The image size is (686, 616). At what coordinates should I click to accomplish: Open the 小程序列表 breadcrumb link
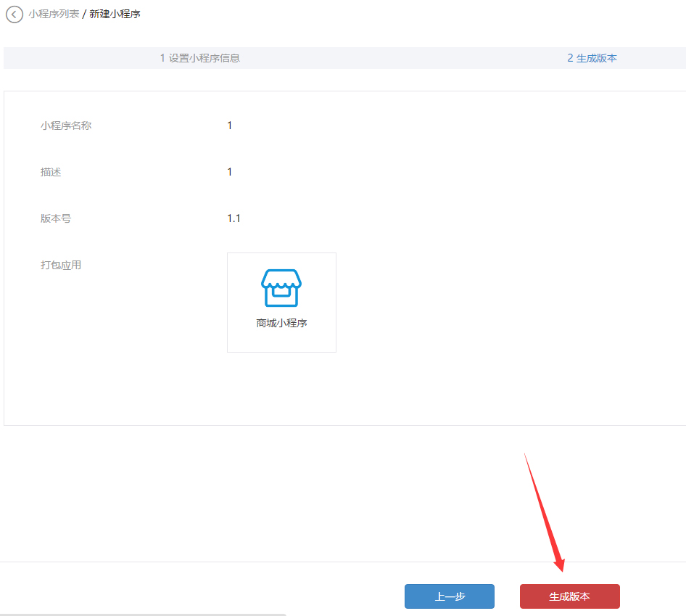coord(54,14)
